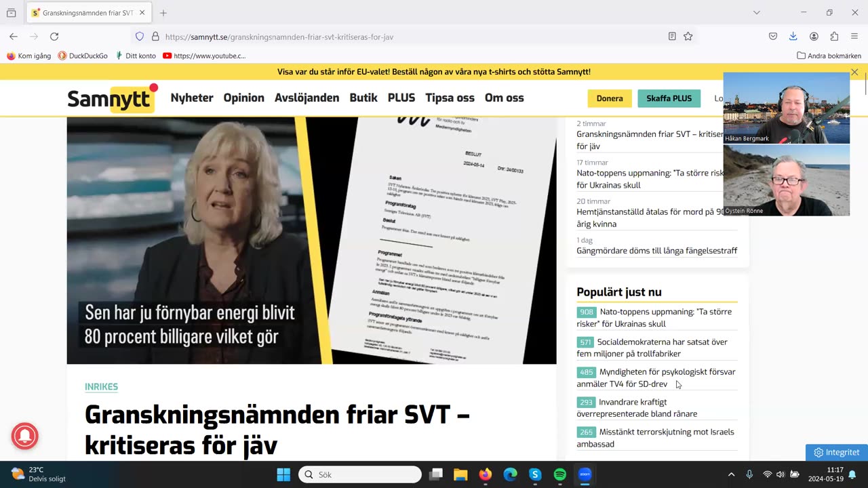Open the tracking protection shield icon

pyautogui.click(x=140, y=37)
